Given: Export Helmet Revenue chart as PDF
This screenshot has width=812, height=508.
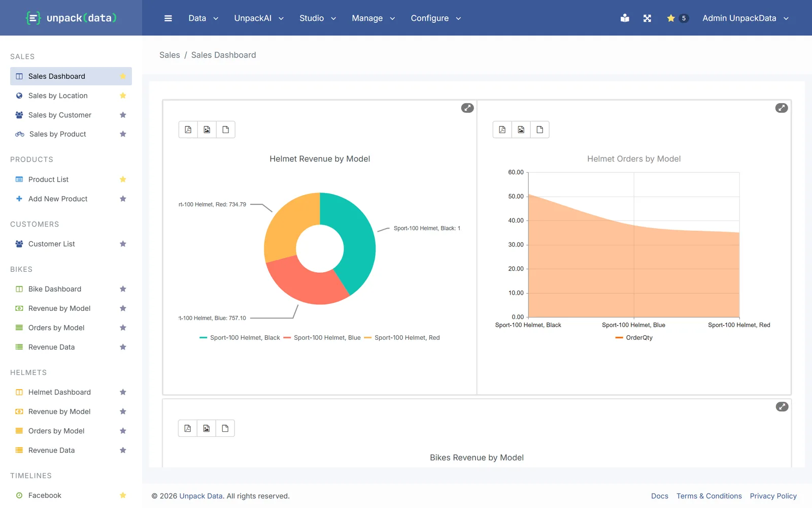Looking at the screenshot, I should [x=188, y=130].
